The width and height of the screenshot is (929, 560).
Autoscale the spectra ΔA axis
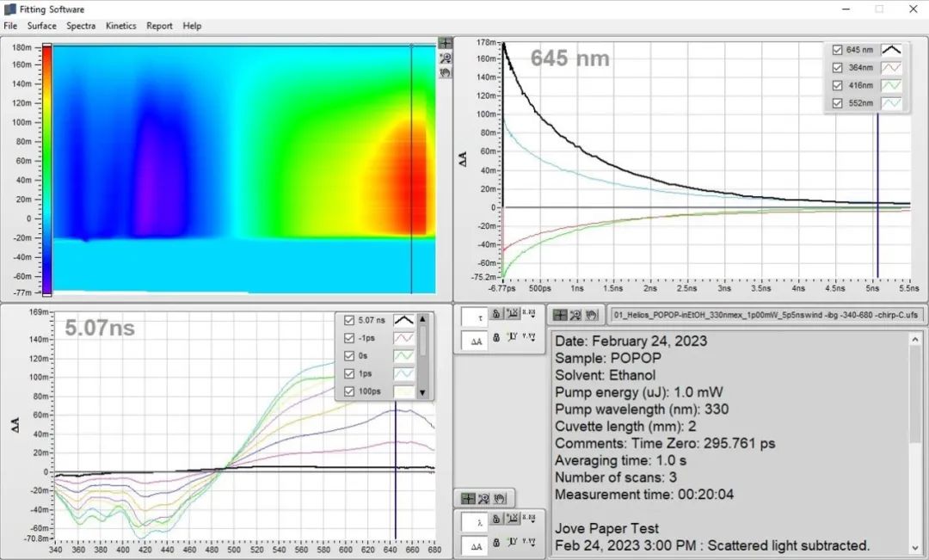click(x=513, y=542)
